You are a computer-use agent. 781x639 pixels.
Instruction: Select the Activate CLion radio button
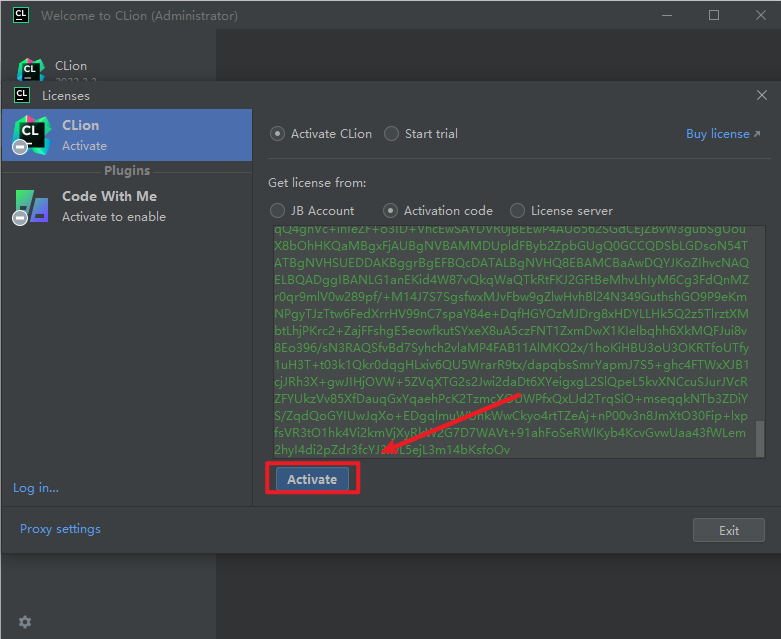pos(277,134)
